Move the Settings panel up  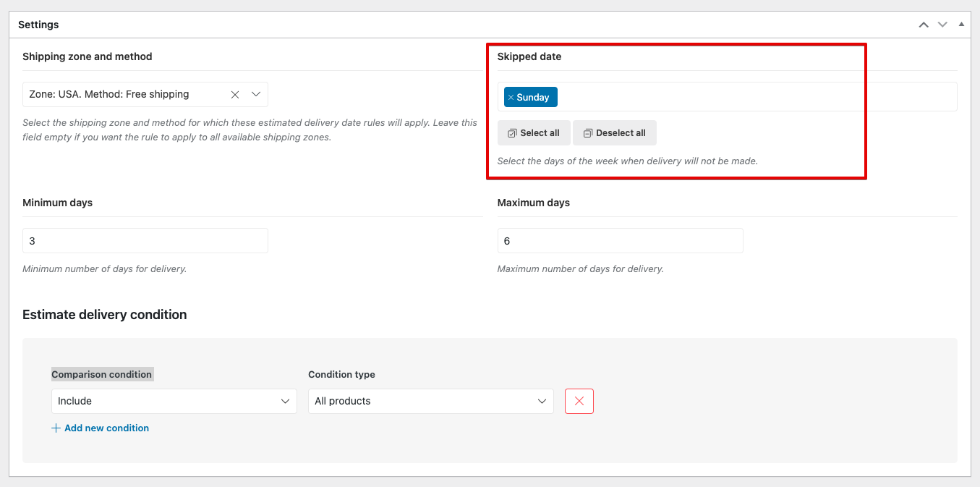coord(924,25)
